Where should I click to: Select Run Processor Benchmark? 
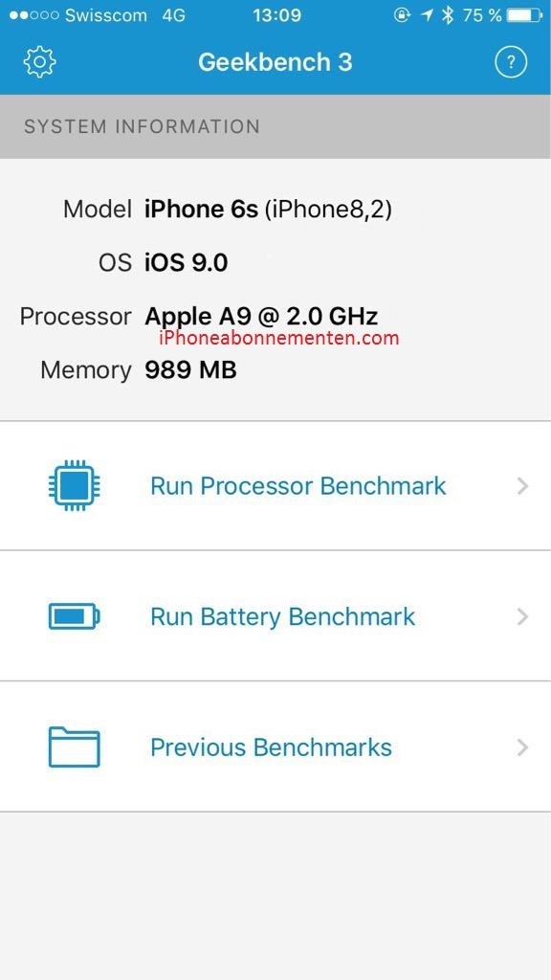click(x=275, y=485)
